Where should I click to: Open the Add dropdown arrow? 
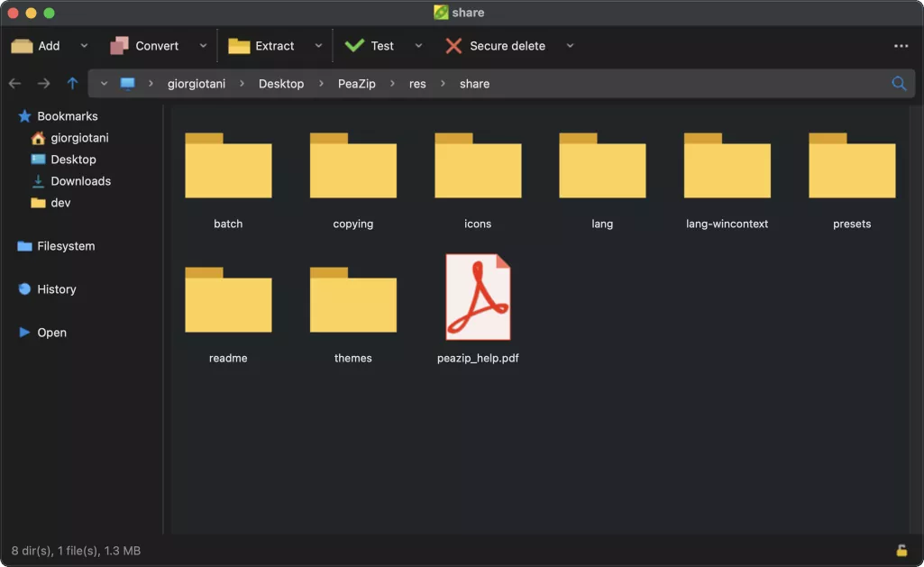tap(84, 46)
